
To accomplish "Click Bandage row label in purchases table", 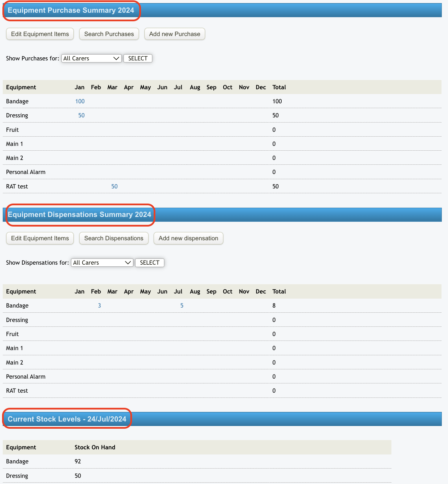I will pos(17,101).
